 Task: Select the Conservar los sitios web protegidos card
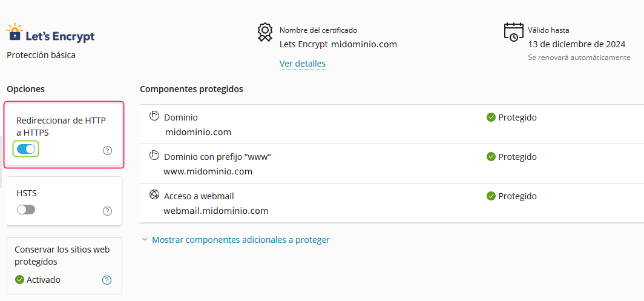(x=65, y=266)
